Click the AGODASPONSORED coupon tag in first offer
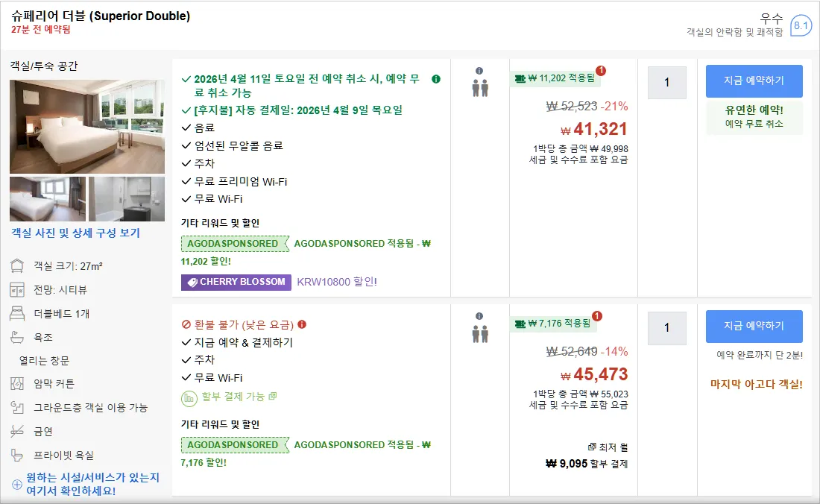 pyautogui.click(x=235, y=244)
